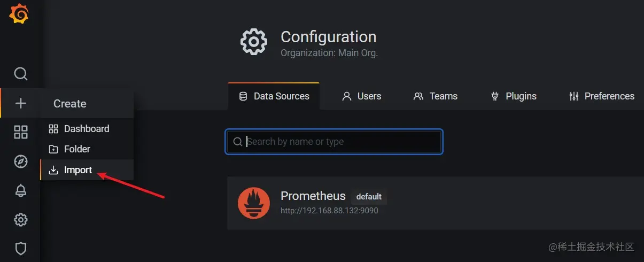Click the Prometheus flame logo
This screenshot has width=644, height=262.
254,203
